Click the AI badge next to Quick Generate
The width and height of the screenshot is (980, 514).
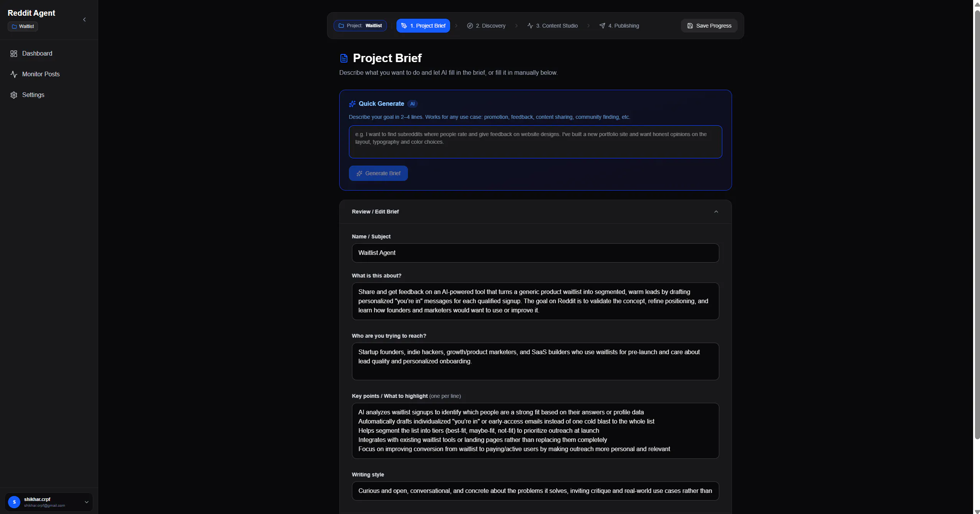[x=412, y=104]
